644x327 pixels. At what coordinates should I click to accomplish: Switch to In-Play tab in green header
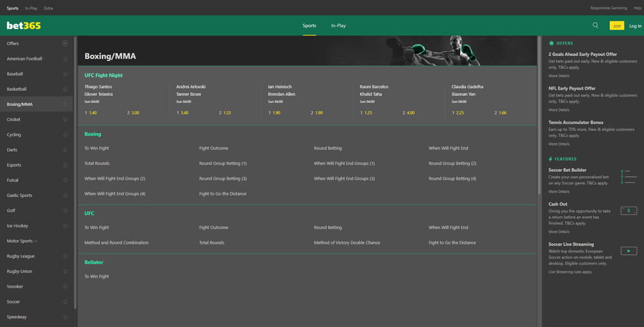(x=339, y=26)
